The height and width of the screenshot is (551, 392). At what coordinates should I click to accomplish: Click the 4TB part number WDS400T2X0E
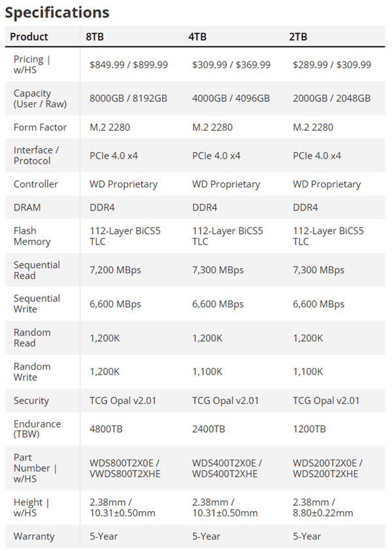[x=226, y=463]
